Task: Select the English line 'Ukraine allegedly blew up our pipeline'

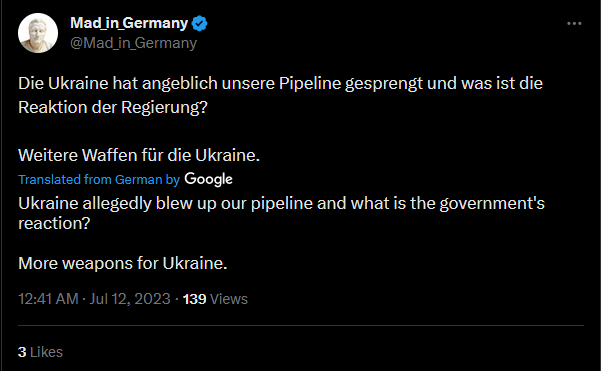Action: pos(281,203)
